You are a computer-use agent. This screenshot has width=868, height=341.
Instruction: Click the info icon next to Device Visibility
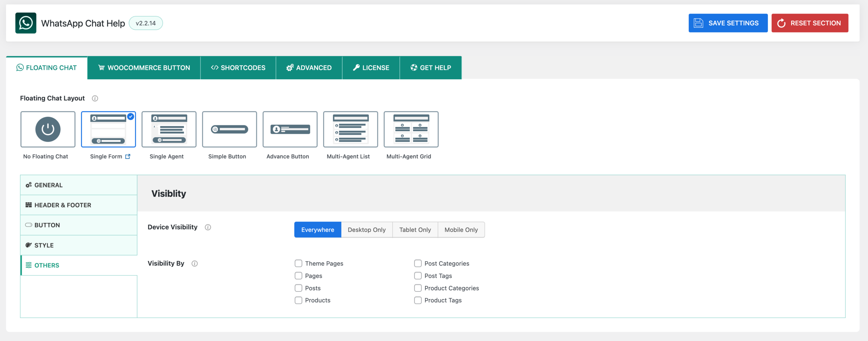tap(208, 227)
